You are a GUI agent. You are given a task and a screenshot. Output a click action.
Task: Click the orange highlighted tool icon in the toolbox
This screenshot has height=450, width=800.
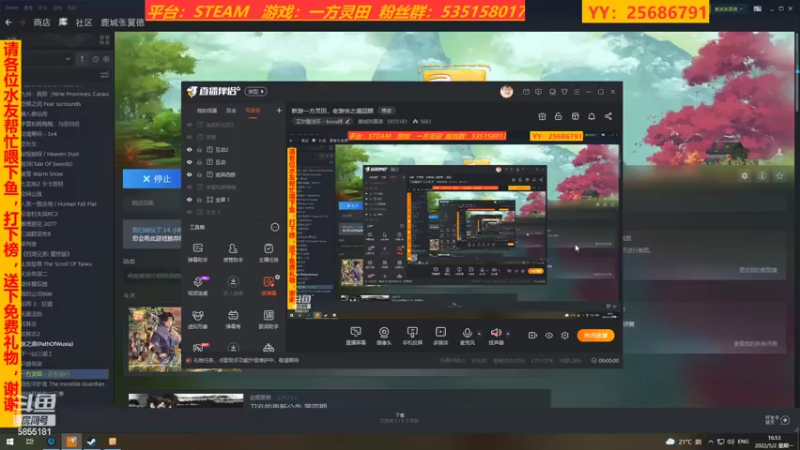click(x=268, y=285)
